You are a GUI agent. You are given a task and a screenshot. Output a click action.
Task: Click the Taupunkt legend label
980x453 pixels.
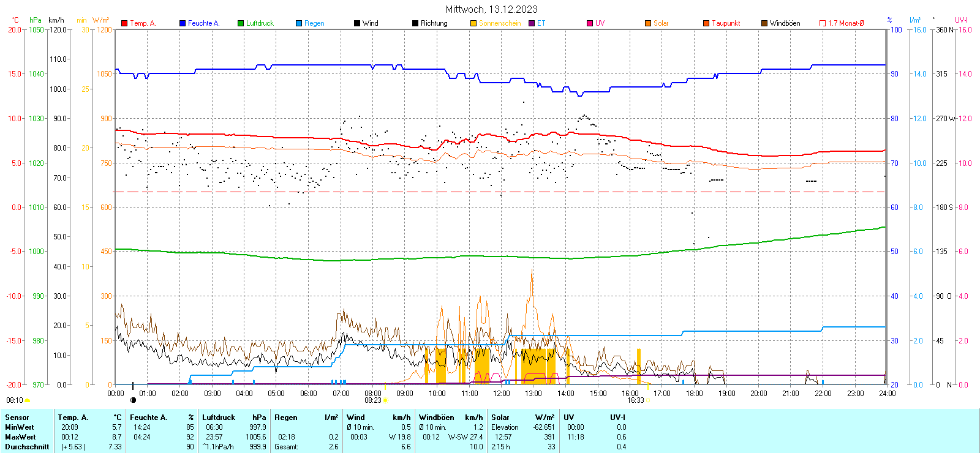(726, 23)
